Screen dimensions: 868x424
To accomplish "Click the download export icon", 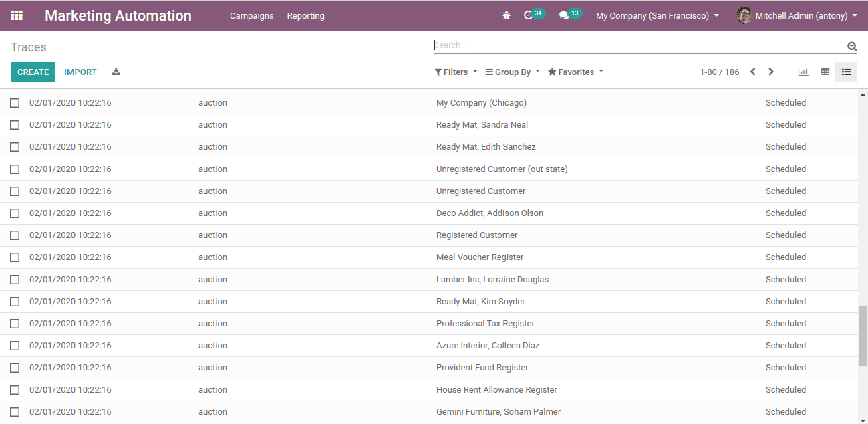I will pos(116,72).
